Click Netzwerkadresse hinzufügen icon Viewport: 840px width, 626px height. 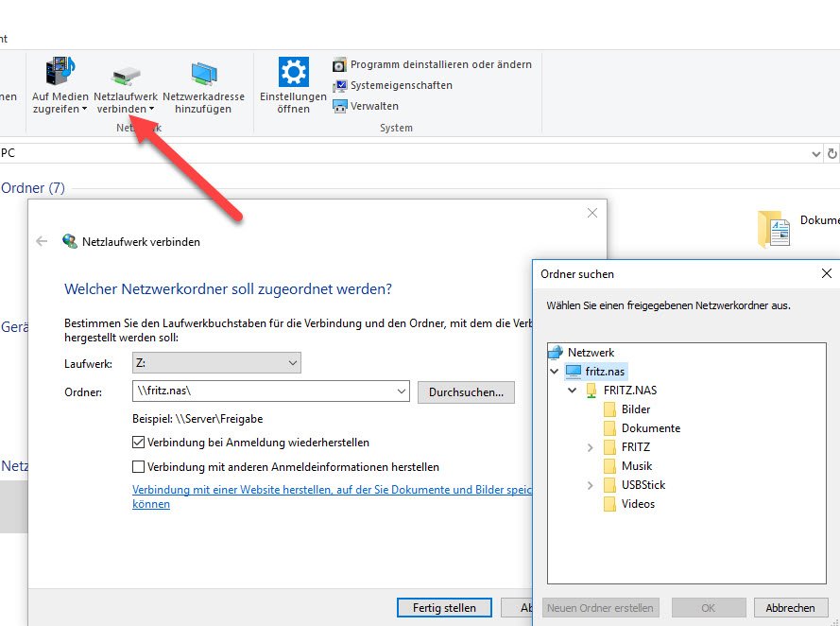coord(203,74)
